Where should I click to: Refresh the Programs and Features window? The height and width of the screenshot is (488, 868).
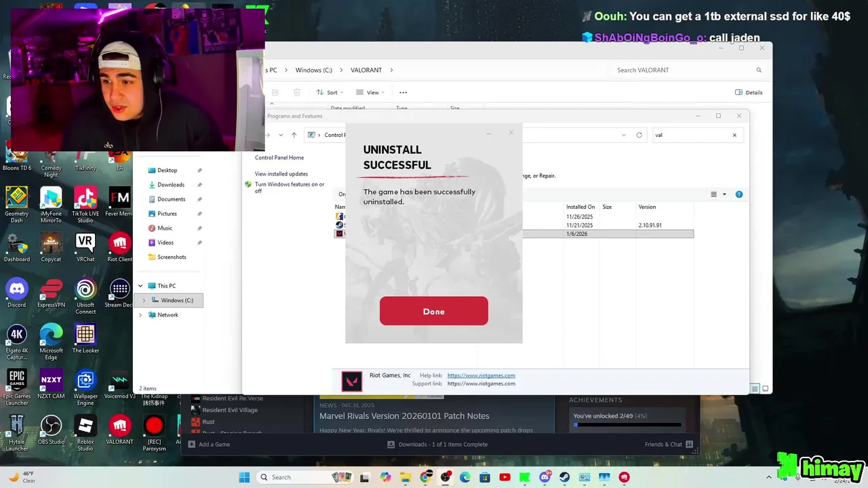[x=639, y=135]
